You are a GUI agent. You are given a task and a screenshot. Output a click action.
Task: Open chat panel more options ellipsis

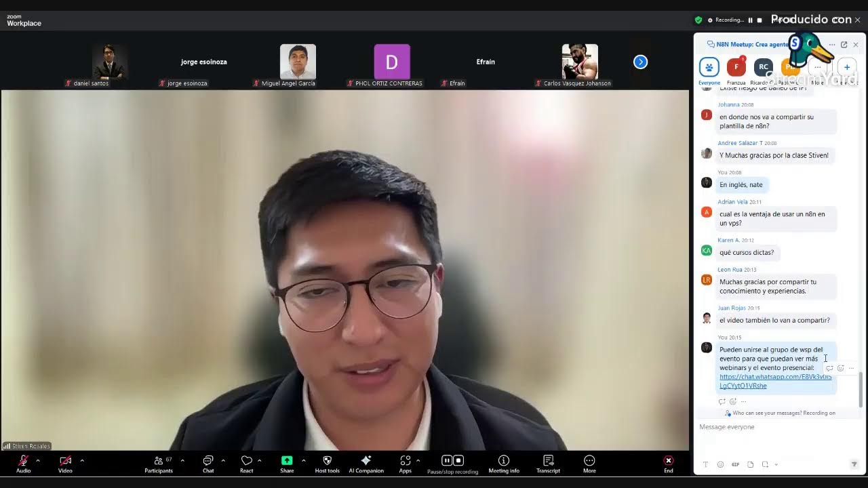click(x=832, y=45)
